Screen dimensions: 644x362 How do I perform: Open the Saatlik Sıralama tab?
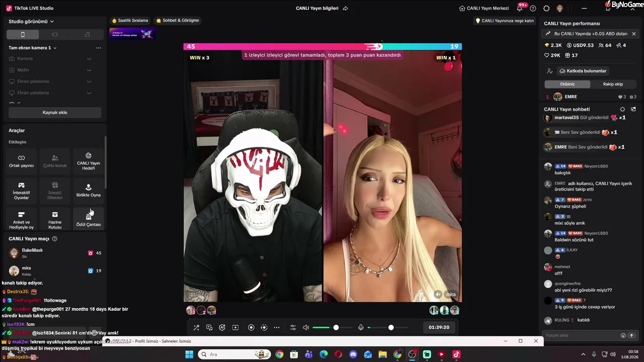point(130,21)
